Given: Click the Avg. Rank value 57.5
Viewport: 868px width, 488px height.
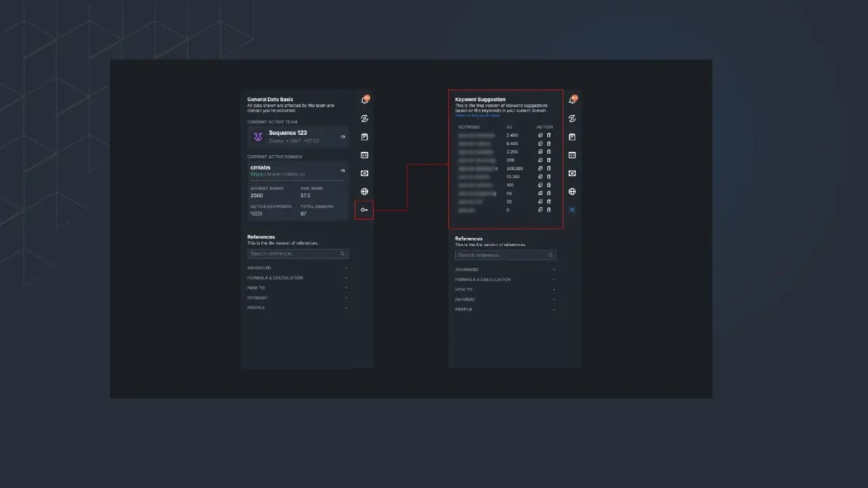Looking at the screenshot, I should click(305, 195).
